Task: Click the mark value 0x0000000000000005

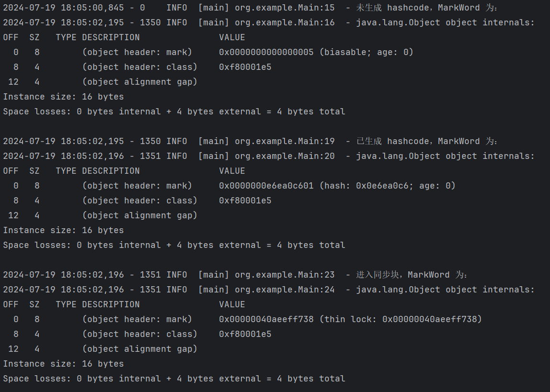Action: pyautogui.click(x=266, y=52)
